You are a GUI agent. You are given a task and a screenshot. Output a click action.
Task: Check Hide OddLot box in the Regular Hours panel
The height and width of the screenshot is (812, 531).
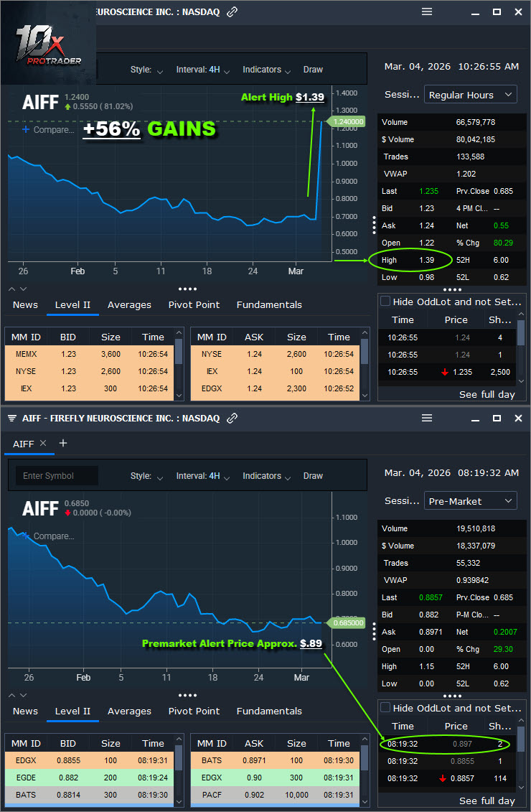point(385,302)
